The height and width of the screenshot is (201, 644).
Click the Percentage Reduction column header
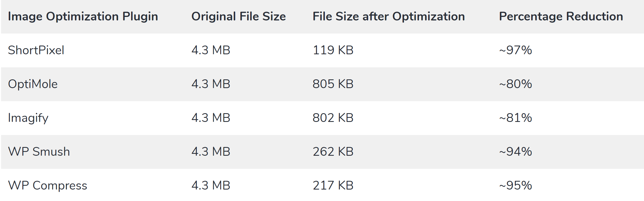tap(561, 16)
